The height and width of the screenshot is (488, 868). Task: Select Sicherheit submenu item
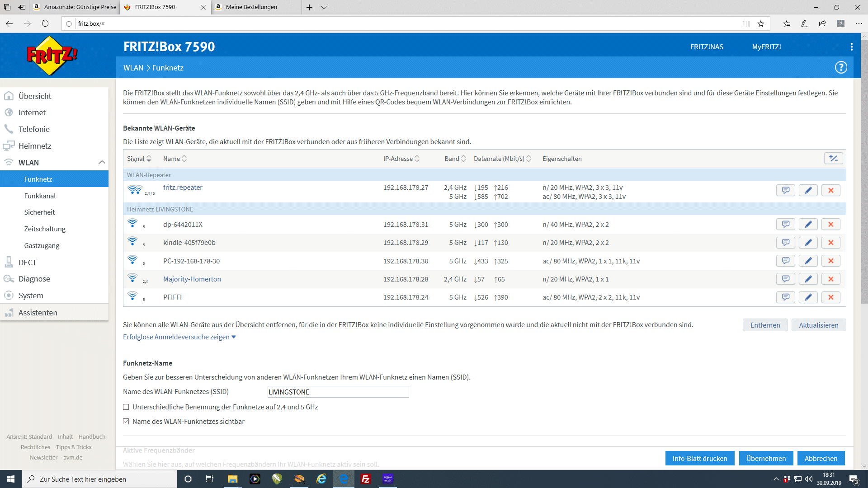click(54, 212)
